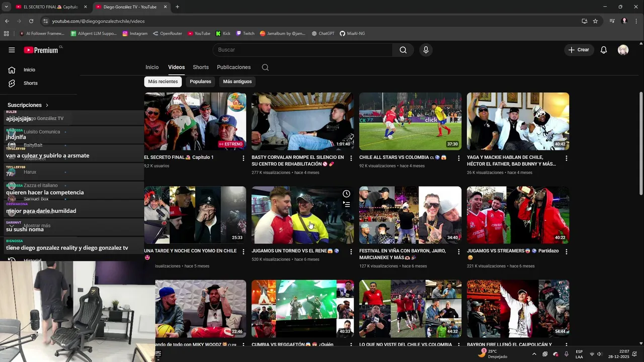Open options for UNA TARDE Y NOCHE CON YOMO

[244, 251]
